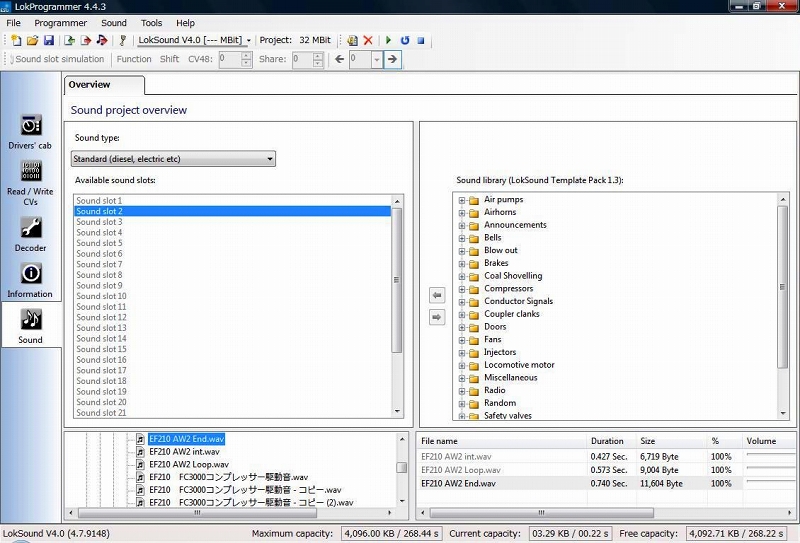Viewport: 800px width, 543px height.
Task: Expand the Airhorns folder
Action: point(462,213)
